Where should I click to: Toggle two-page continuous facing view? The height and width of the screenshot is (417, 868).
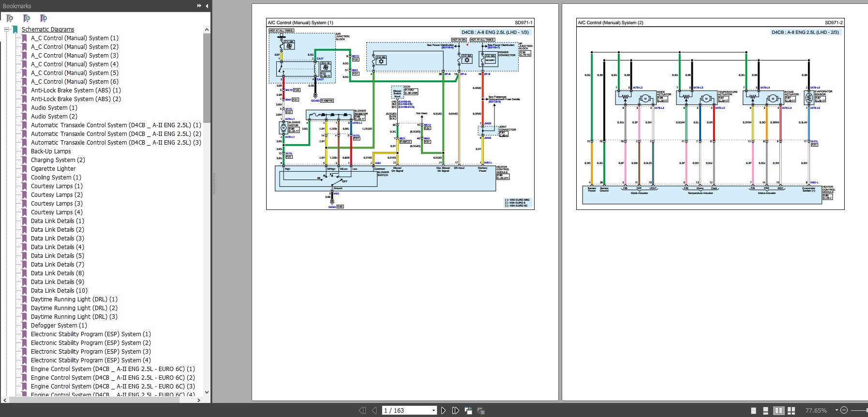point(791,410)
